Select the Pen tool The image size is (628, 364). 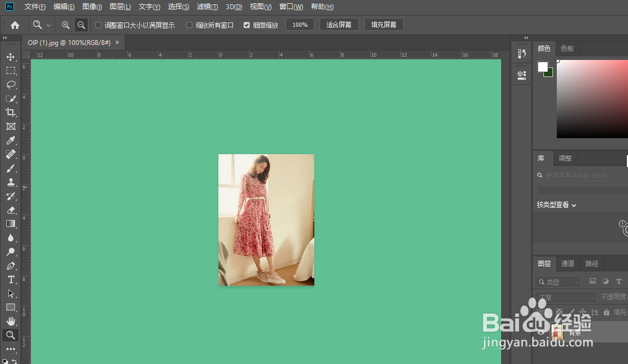[x=11, y=266]
